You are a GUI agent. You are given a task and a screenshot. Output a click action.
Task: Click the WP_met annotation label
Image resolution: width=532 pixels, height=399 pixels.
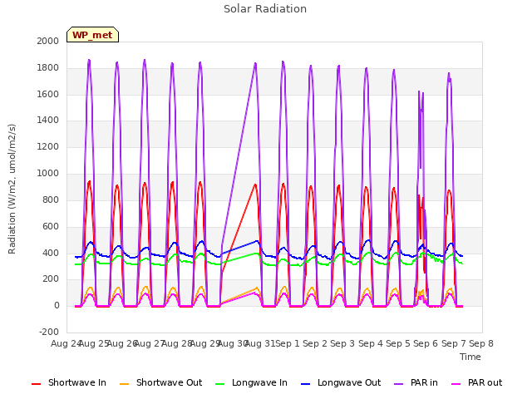pos(92,35)
